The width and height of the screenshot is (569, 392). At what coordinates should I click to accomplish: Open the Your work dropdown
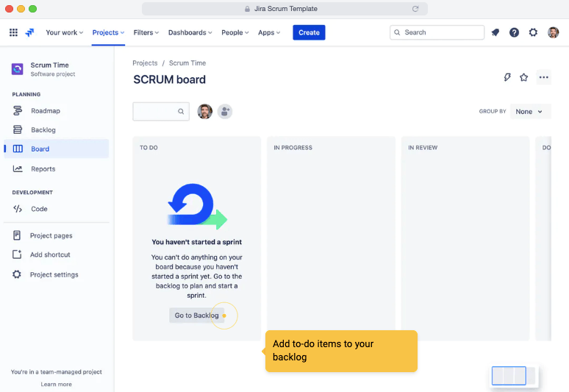click(x=64, y=32)
